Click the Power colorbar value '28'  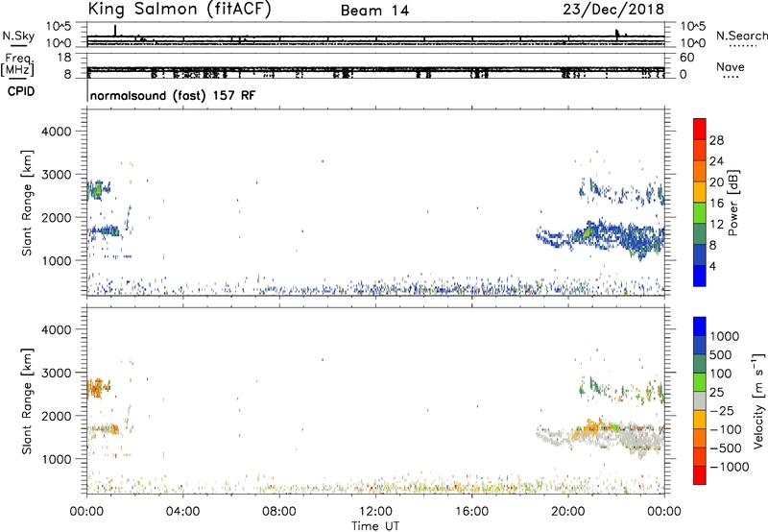tap(716, 140)
